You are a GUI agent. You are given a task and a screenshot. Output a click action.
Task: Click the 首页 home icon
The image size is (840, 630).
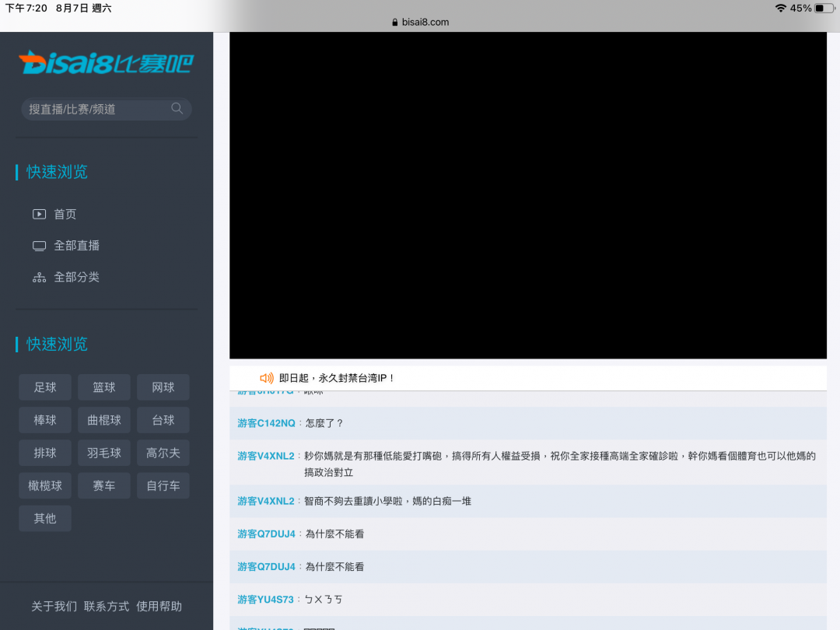click(39, 214)
